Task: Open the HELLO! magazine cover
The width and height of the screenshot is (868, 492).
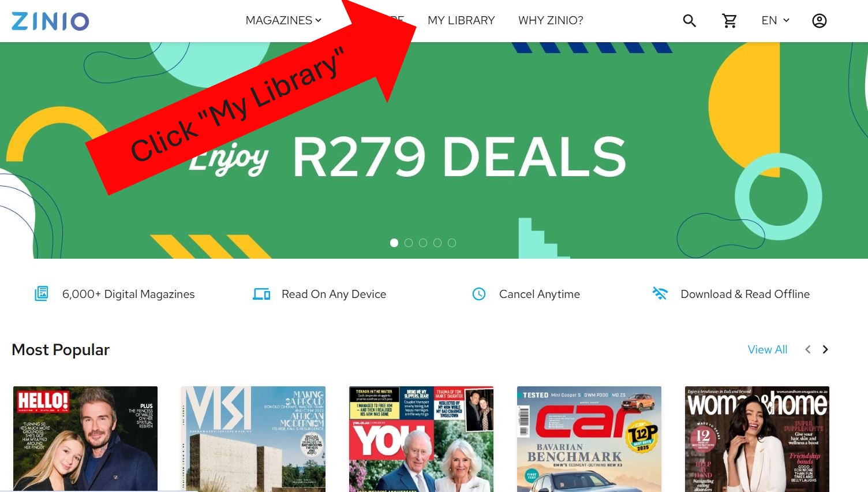Action: pyautogui.click(x=85, y=439)
